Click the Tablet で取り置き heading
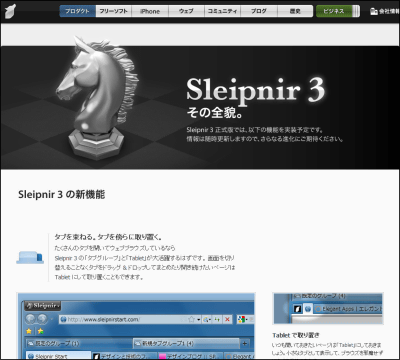The height and width of the screenshot is (360, 400). [296, 335]
